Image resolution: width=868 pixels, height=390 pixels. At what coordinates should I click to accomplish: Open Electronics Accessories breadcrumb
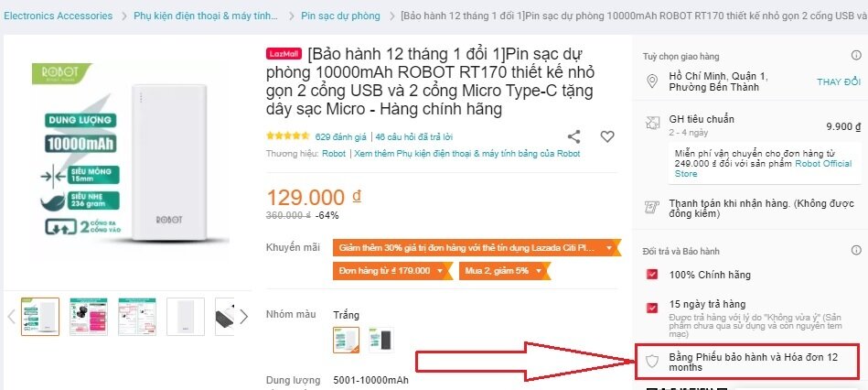click(x=58, y=16)
